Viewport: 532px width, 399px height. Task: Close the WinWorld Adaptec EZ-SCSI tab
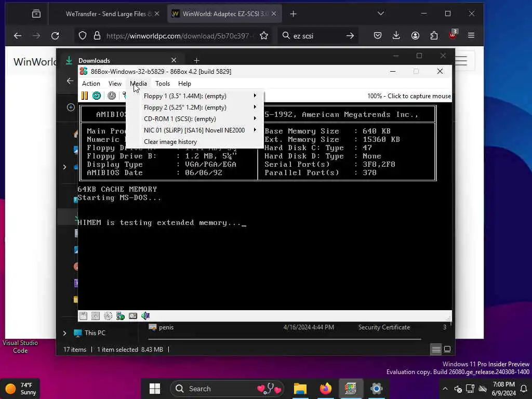274,14
